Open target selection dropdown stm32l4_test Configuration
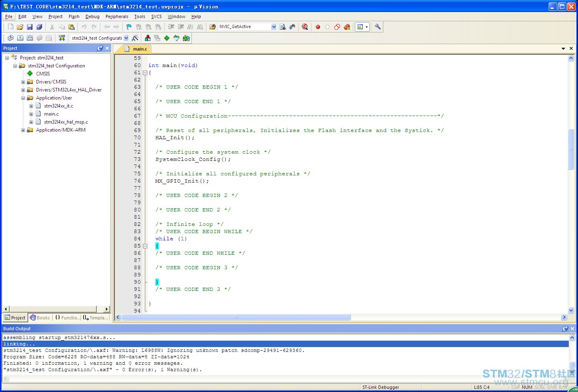The height and width of the screenshot is (392, 578). point(126,38)
